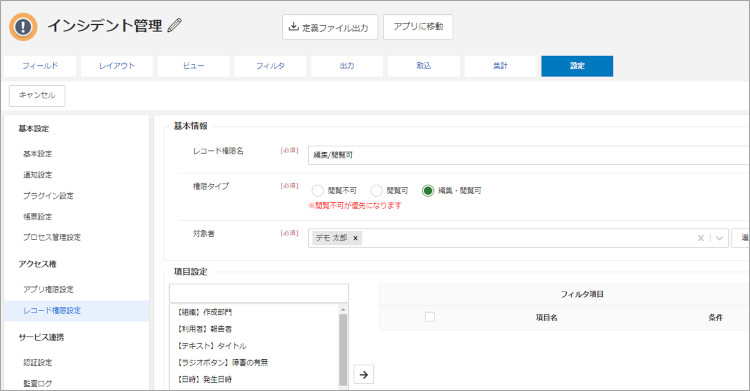Switch to the フィルタ tab
The width and height of the screenshot is (750, 391).
coord(270,66)
